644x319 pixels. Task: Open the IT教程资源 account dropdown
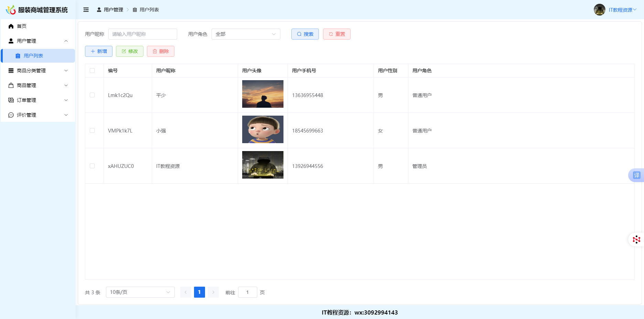(623, 10)
